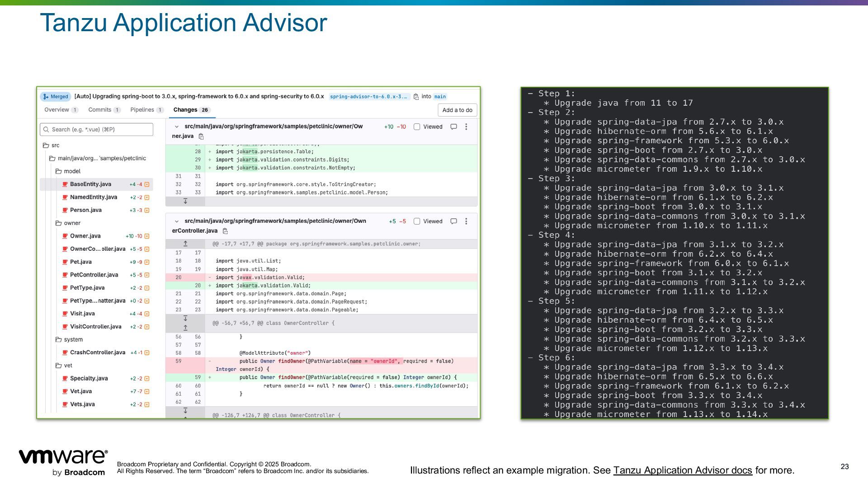Open the Tanzu Application Advisor docs link
868x488 pixels.
[682, 470]
